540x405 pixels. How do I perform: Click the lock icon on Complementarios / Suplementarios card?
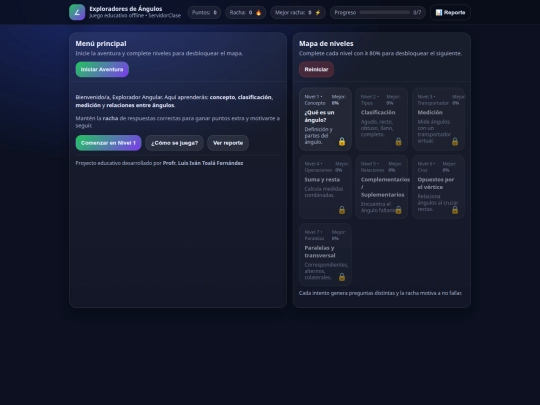click(398, 210)
